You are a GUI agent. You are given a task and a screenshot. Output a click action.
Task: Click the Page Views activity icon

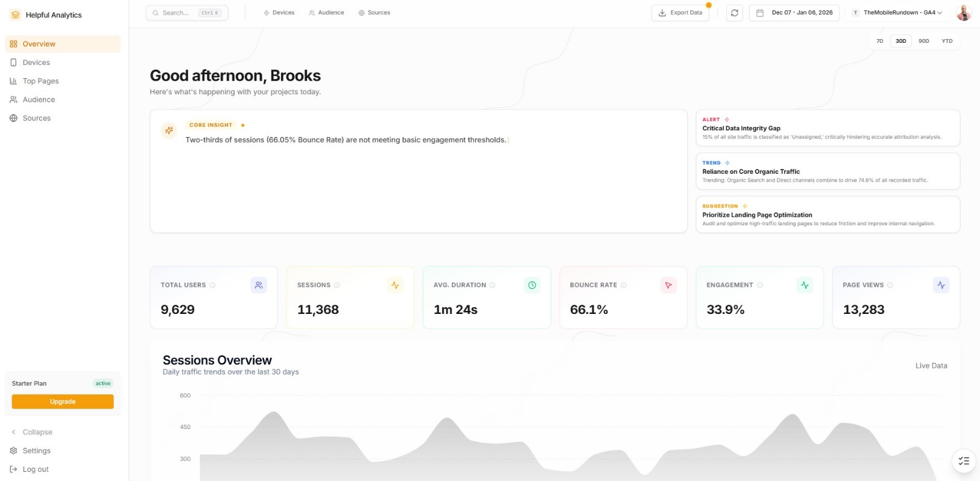coord(941,285)
